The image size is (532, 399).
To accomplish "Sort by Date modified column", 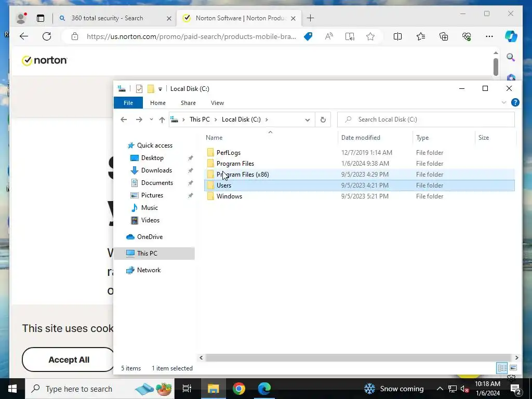I will coord(375,137).
